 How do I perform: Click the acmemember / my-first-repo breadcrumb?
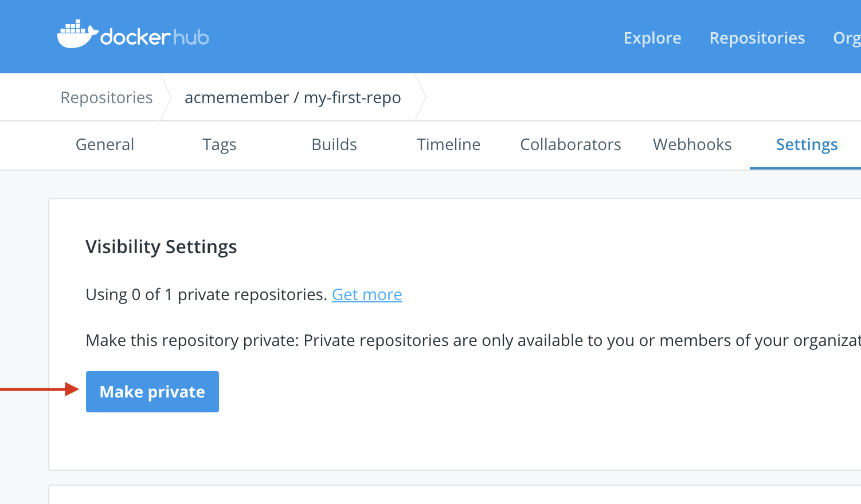point(293,97)
